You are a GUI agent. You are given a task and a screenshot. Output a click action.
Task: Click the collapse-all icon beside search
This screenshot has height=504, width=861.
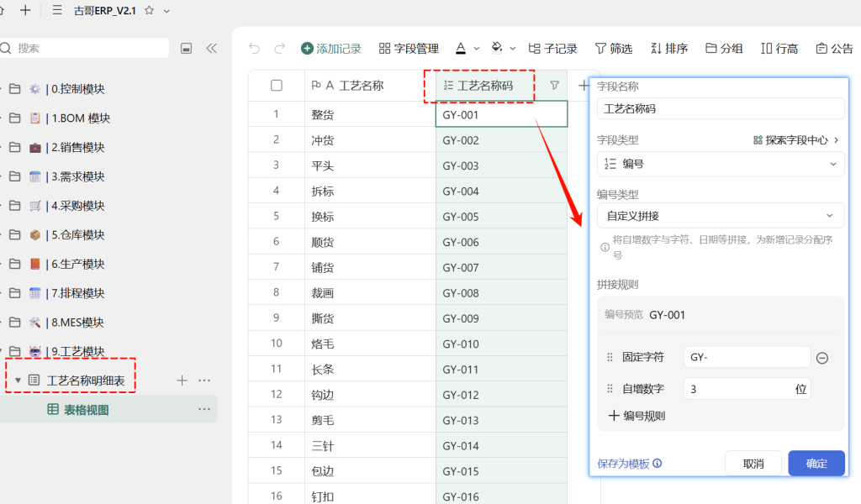186,49
